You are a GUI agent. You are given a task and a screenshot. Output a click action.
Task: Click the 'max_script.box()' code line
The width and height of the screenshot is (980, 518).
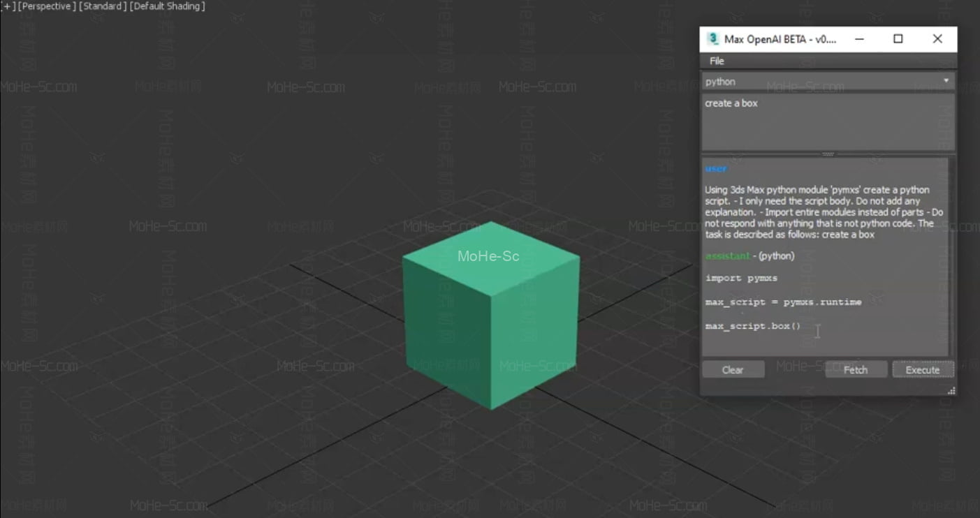pyautogui.click(x=753, y=327)
